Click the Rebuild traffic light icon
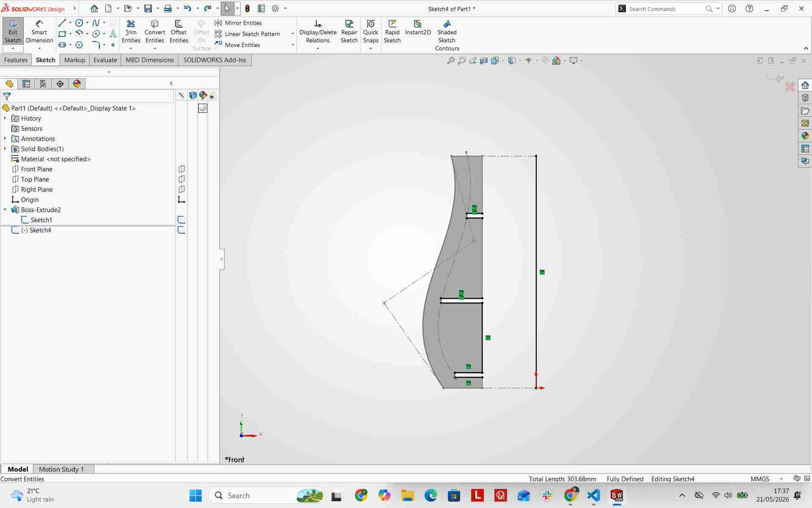This screenshot has width=812, height=508. 247,8
